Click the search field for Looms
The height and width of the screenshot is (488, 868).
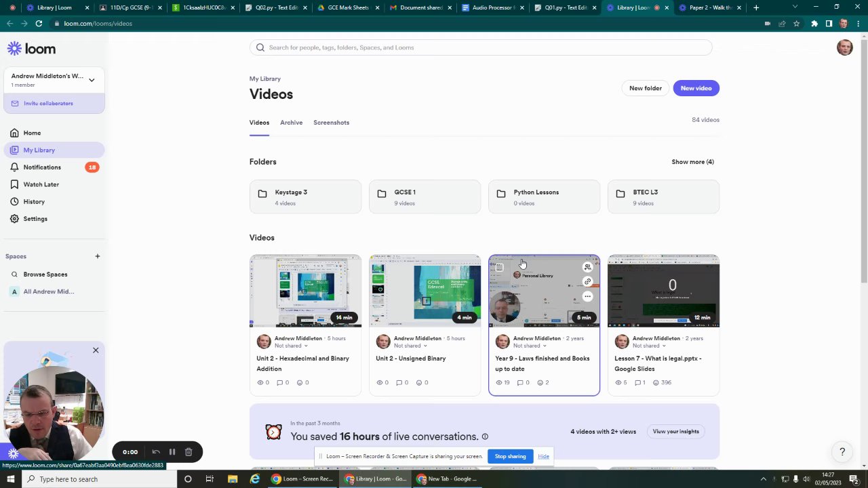click(481, 47)
